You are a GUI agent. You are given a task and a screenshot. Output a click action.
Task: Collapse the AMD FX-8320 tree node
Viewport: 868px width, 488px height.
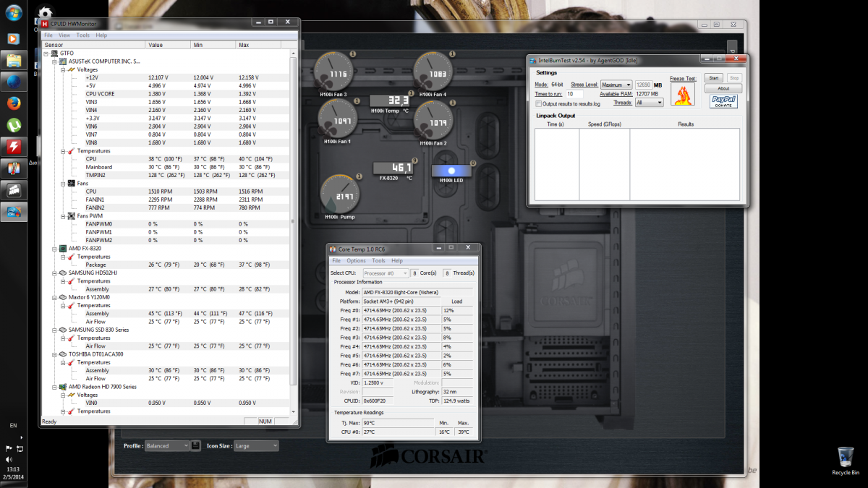pyautogui.click(x=55, y=248)
